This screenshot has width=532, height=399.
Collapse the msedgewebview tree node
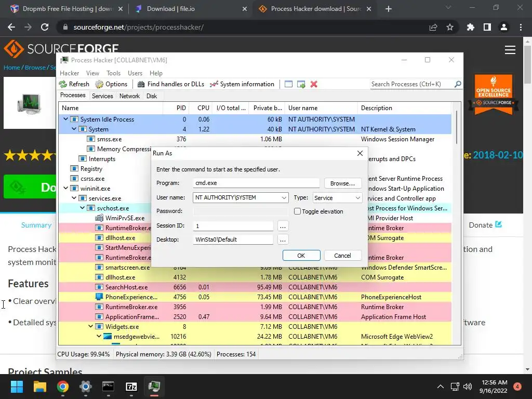pyautogui.click(x=99, y=336)
